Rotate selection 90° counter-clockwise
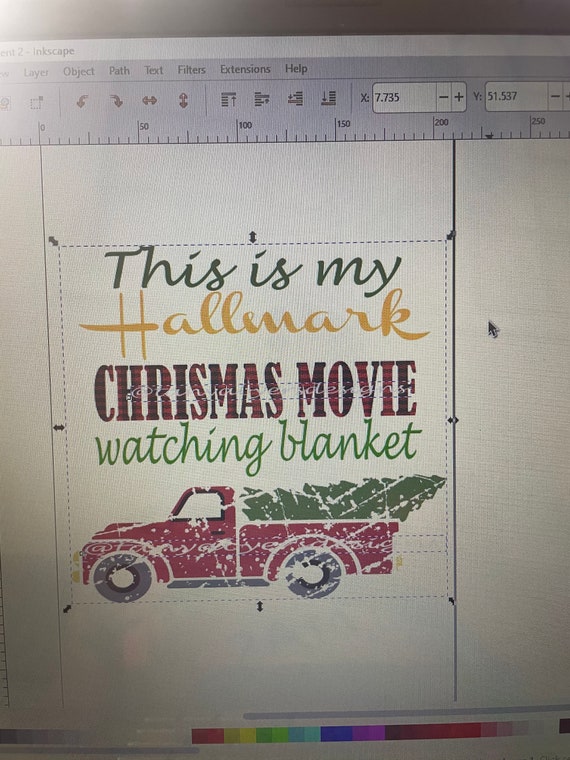The width and height of the screenshot is (570, 760). (x=82, y=102)
